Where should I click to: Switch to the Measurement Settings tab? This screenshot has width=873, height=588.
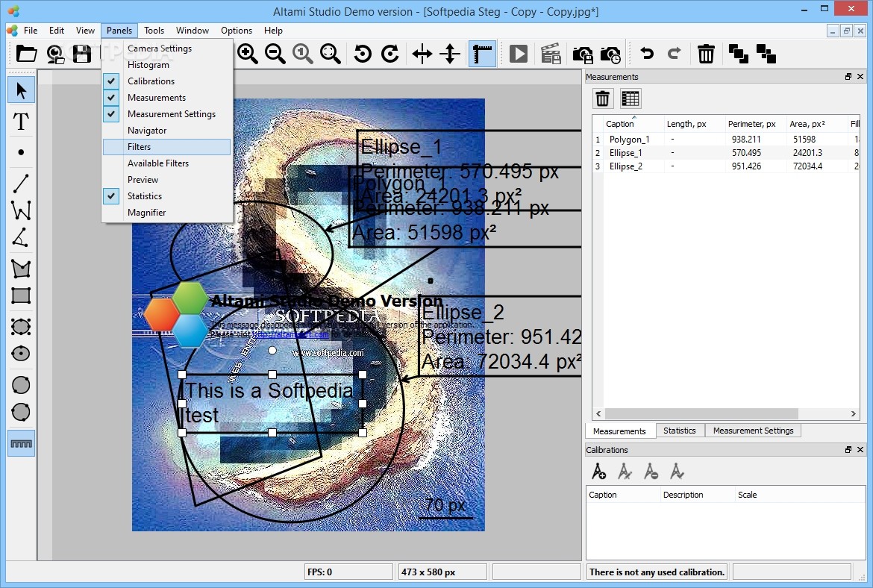point(754,431)
